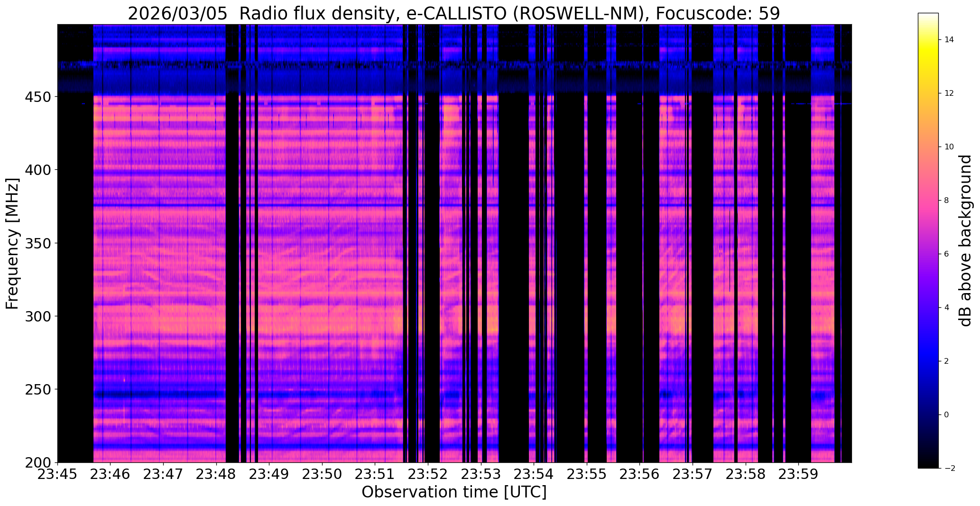Screen dimensions: 980x506
Task: Click the 'Observation time [UTC]' x-axis label
Action: point(454,492)
